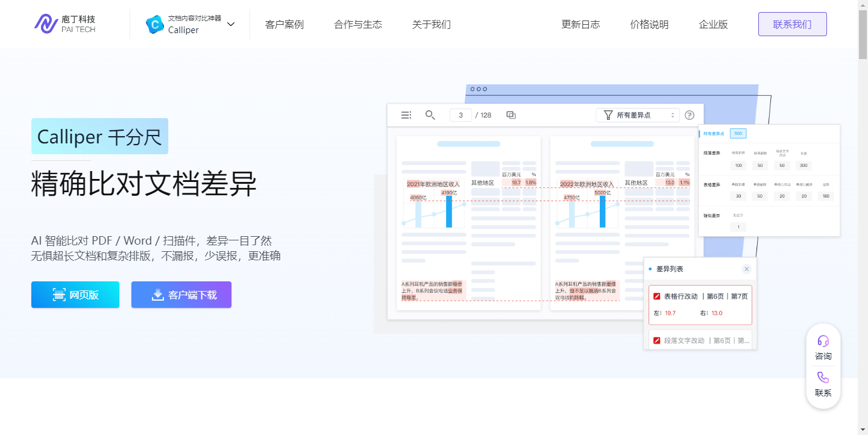Image resolution: width=868 pixels, height=435 pixels.
Task: Click the Calliper 千分尺 badge
Action: click(99, 137)
